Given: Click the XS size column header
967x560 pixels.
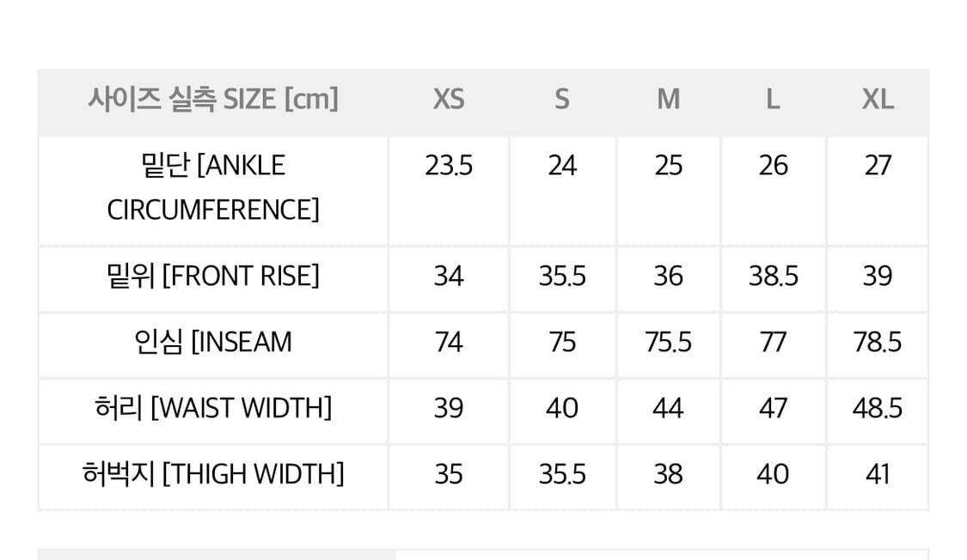Looking at the screenshot, I should click(x=449, y=100).
